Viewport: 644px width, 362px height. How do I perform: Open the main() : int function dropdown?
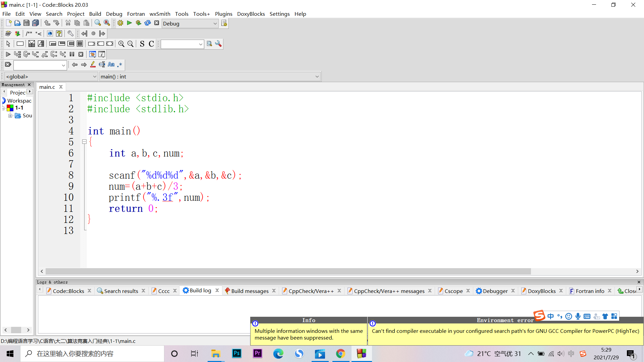coord(210,76)
